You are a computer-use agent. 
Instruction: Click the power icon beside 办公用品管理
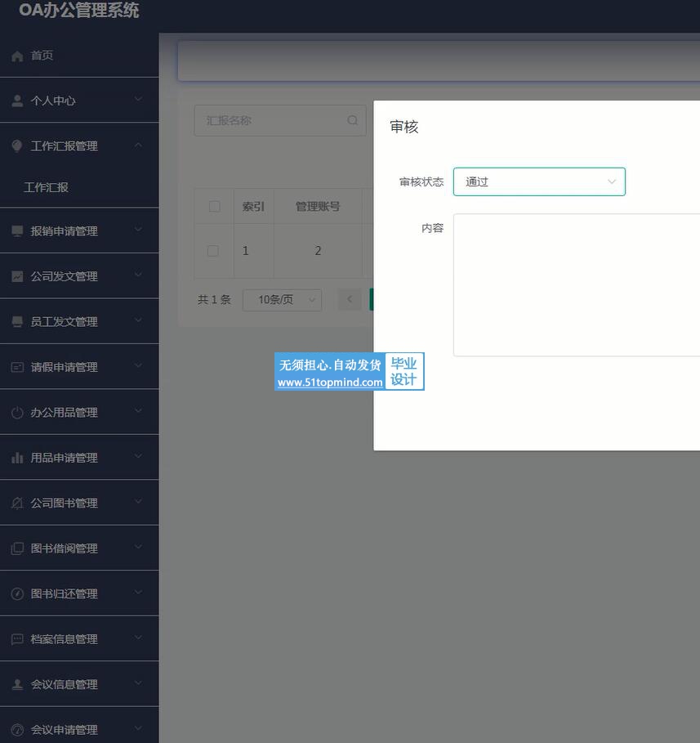[x=17, y=413]
